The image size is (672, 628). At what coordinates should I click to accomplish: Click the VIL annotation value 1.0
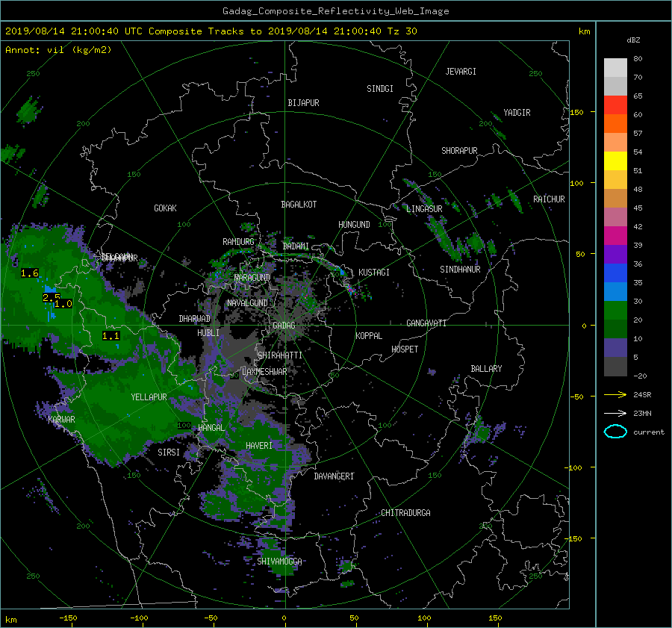63,304
